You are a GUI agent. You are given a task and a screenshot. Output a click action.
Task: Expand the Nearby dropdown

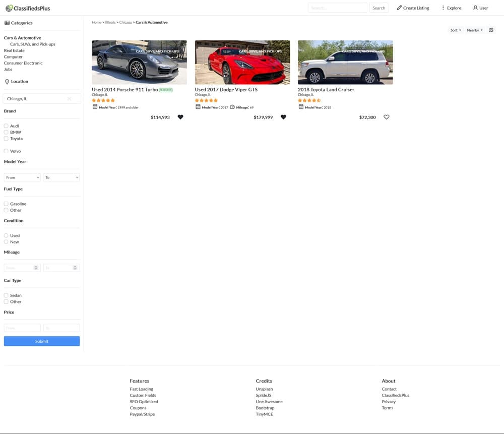(474, 30)
